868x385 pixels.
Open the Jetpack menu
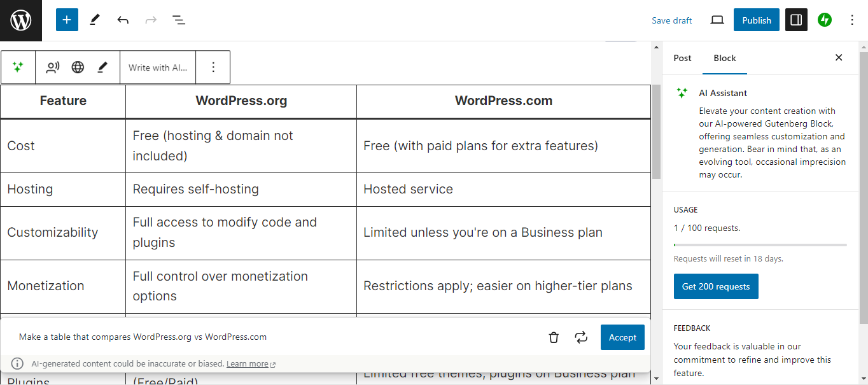pos(824,20)
